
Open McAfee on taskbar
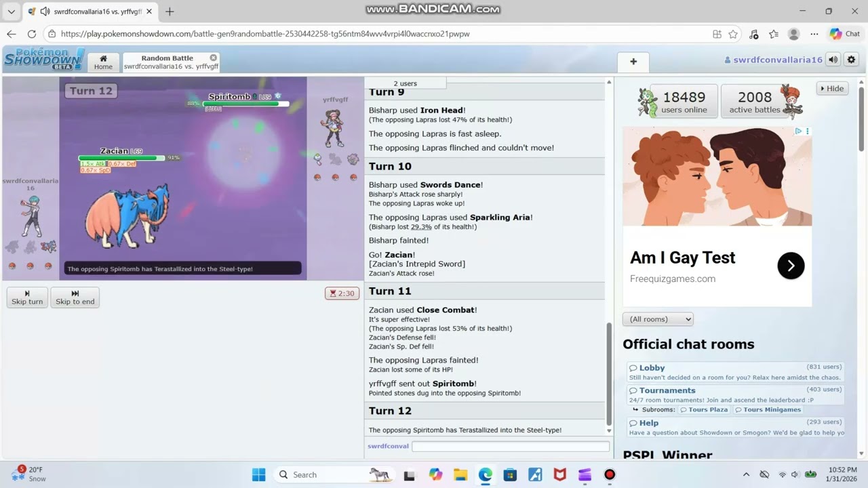click(x=560, y=474)
